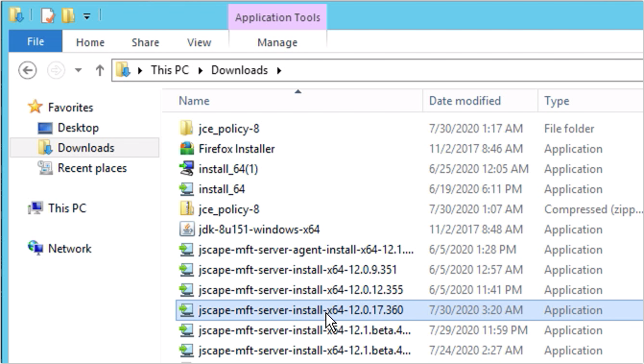644x364 pixels.
Task: Click the install_64 installer icon
Action: tap(186, 189)
